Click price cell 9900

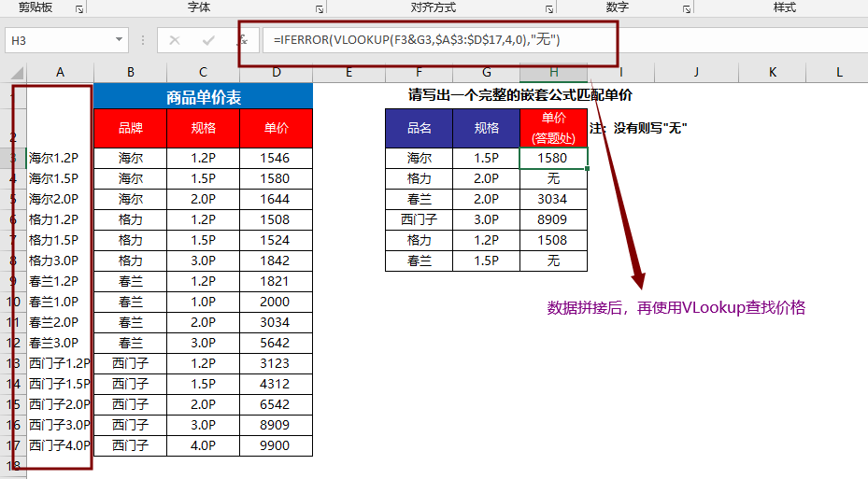(x=277, y=445)
